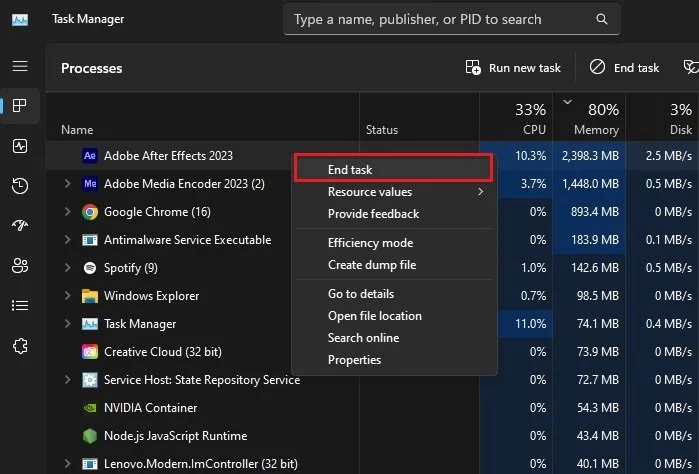Screen dimensions: 699x474
Task: Click the NVIDIA Container icon
Action: pyautogui.click(x=90, y=408)
